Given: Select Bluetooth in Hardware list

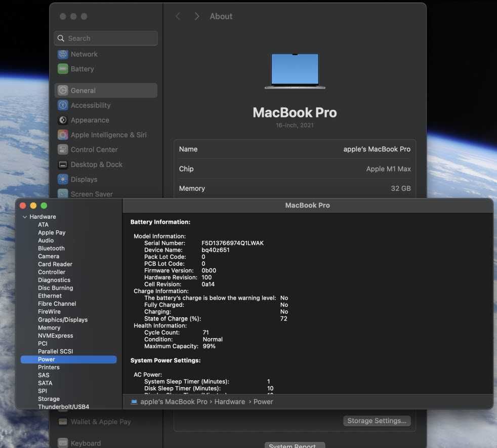Looking at the screenshot, I should pos(51,248).
